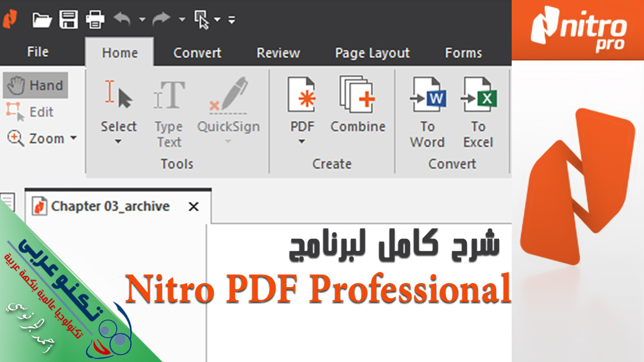
Task: Click the Open folder icon
Action: (x=42, y=20)
